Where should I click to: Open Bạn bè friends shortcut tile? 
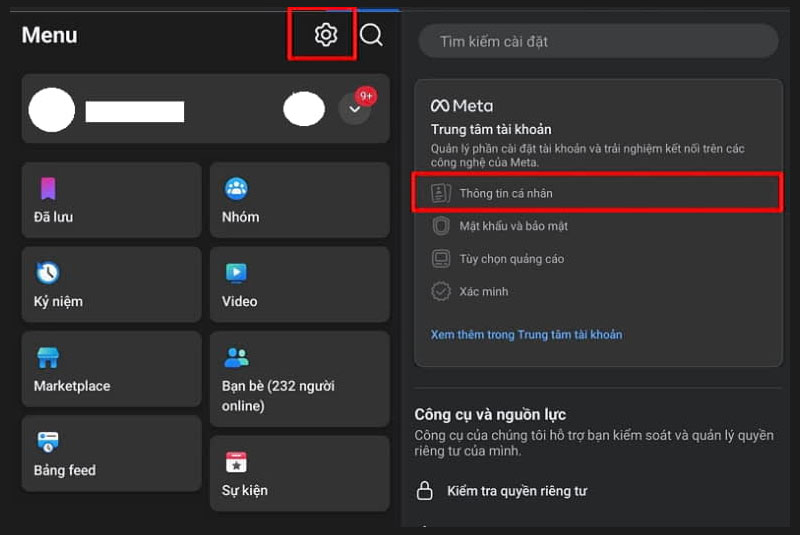299,378
